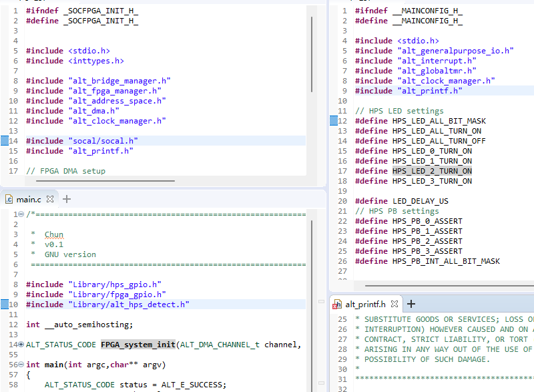This screenshot has width=534, height=392.
Task: Click the C file icon on main.c tab
Action: click(x=9, y=199)
